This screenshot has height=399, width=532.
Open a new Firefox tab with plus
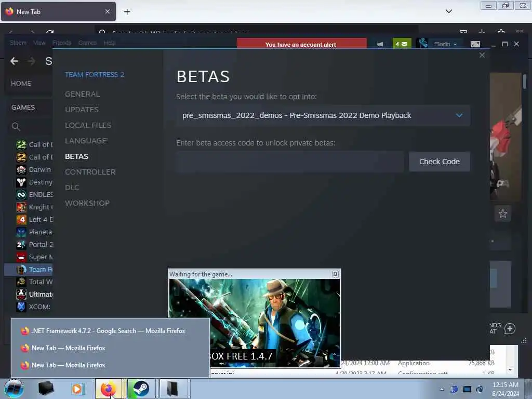pyautogui.click(x=127, y=12)
